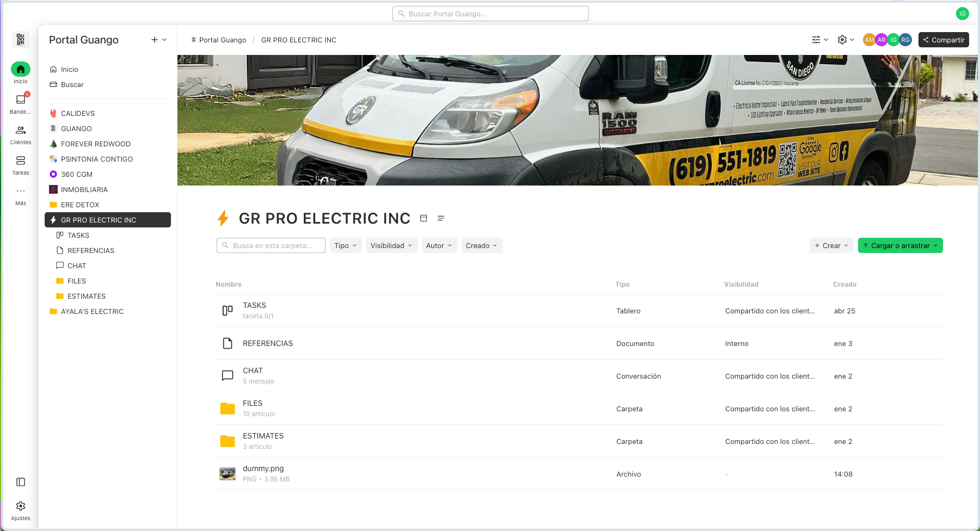
Task: Click the Compartir button
Action: (944, 40)
